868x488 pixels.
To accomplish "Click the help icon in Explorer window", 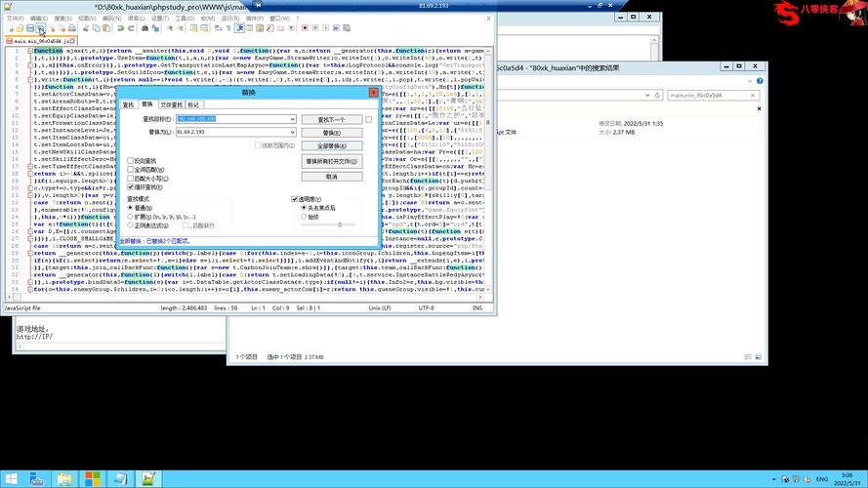I will click(760, 81).
